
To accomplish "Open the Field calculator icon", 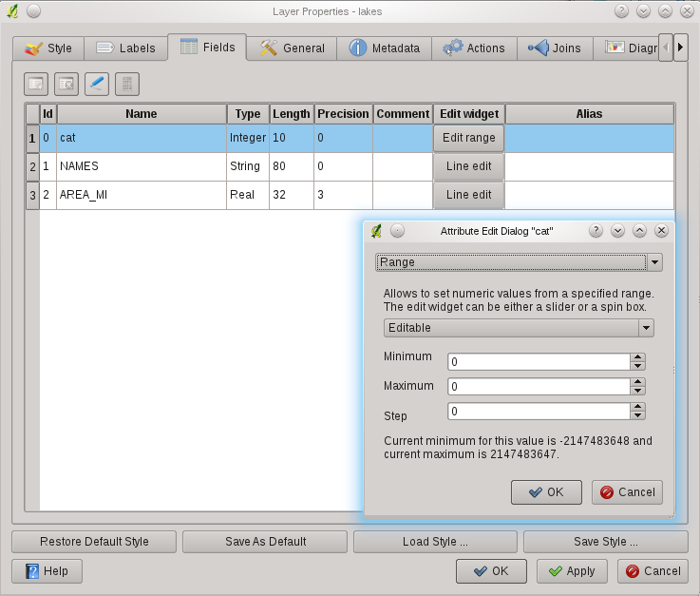I will click(x=126, y=84).
